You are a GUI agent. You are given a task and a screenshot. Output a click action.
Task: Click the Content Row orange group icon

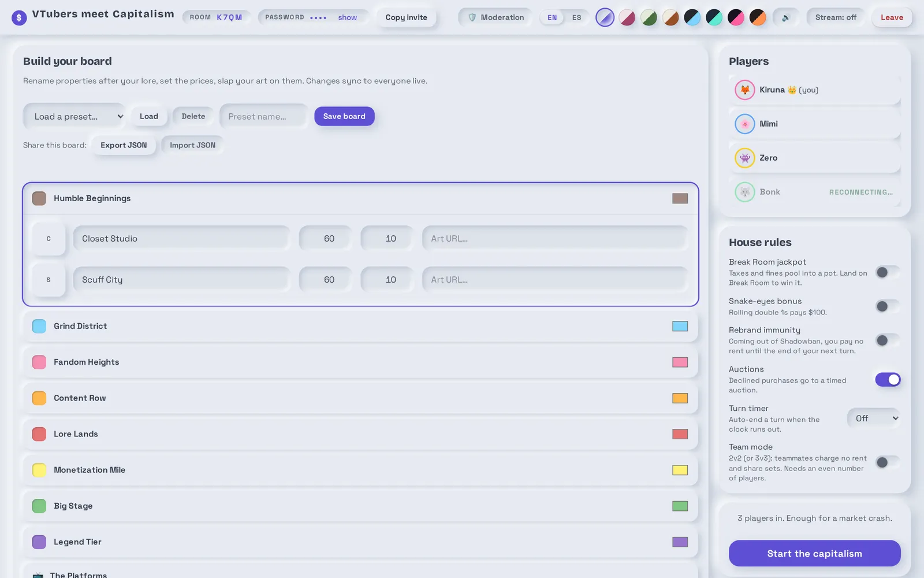pos(39,398)
